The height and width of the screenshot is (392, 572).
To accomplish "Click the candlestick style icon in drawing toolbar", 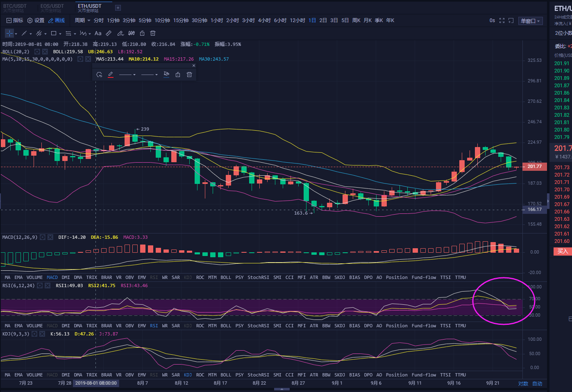I will click(132, 33).
